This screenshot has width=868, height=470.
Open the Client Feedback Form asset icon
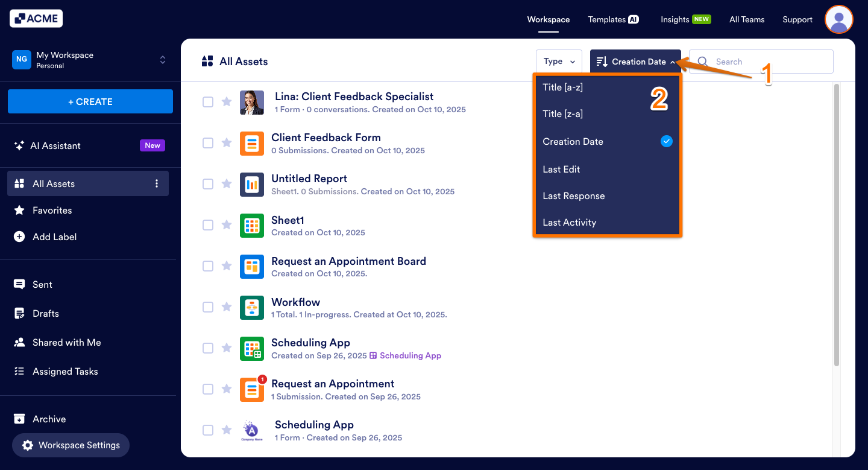pyautogui.click(x=252, y=143)
